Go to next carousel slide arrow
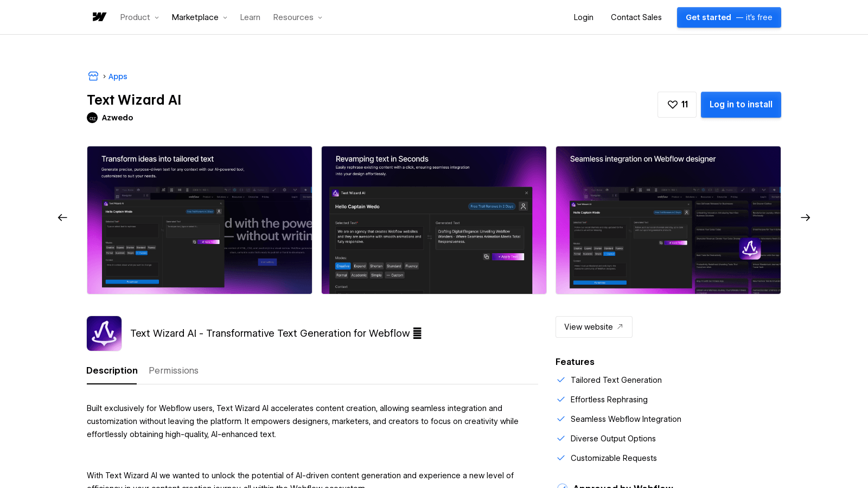868x488 pixels. pos(806,217)
